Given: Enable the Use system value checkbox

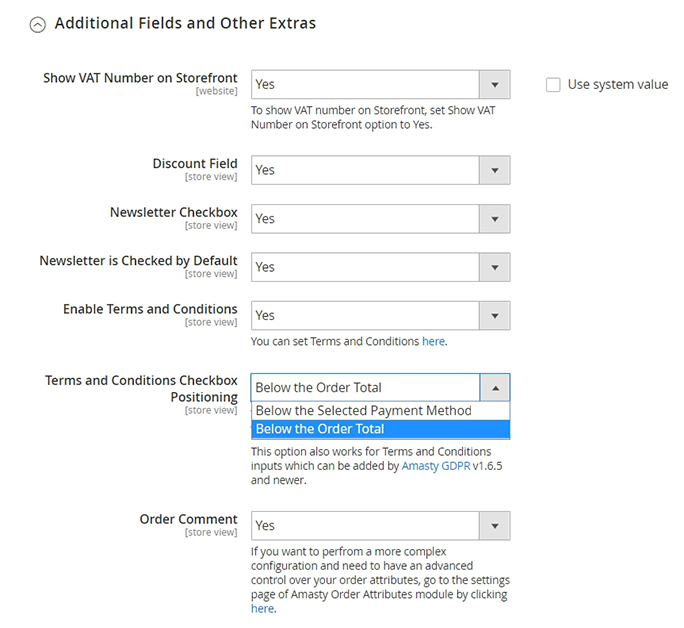Looking at the screenshot, I should [553, 85].
